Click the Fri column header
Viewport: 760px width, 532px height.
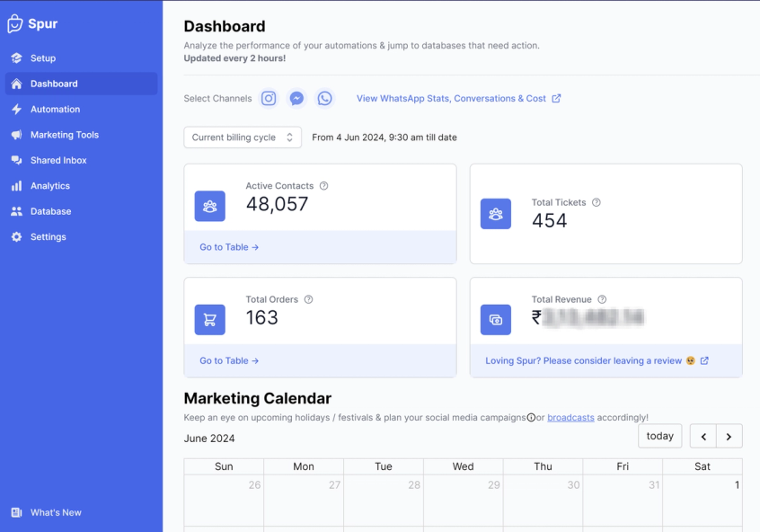click(x=623, y=466)
